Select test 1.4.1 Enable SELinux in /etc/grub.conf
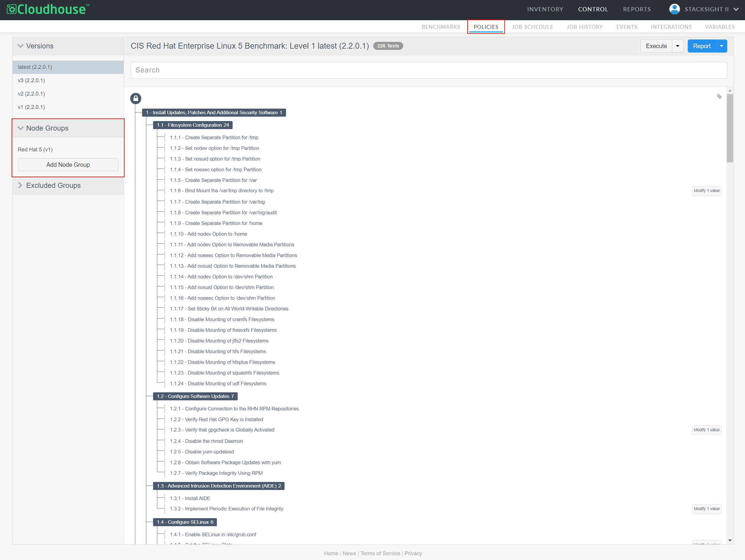 [x=213, y=535]
